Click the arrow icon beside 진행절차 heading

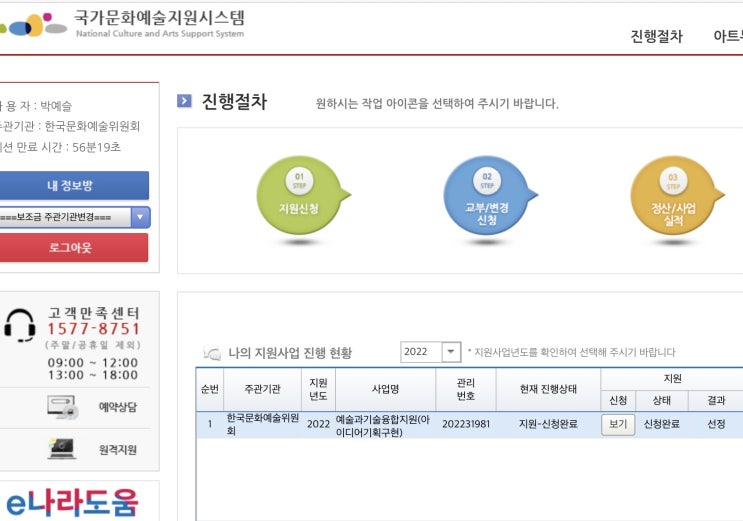tap(184, 101)
